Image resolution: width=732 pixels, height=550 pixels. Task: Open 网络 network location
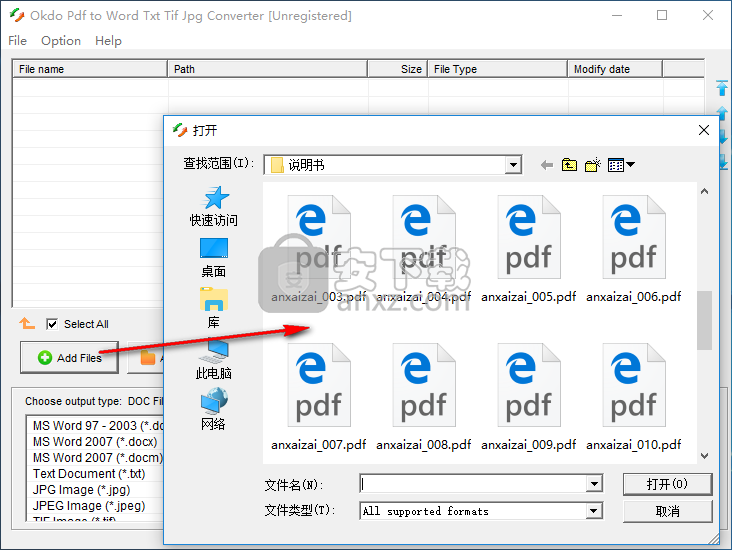tap(214, 411)
